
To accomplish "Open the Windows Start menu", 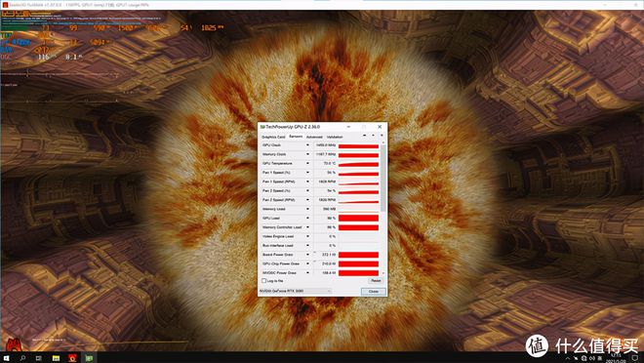I will (6, 358).
